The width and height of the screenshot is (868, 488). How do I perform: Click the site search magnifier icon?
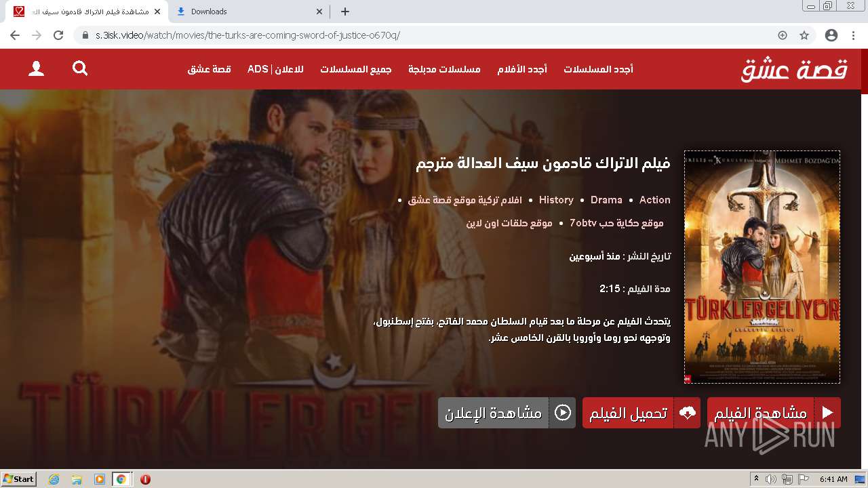80,68
